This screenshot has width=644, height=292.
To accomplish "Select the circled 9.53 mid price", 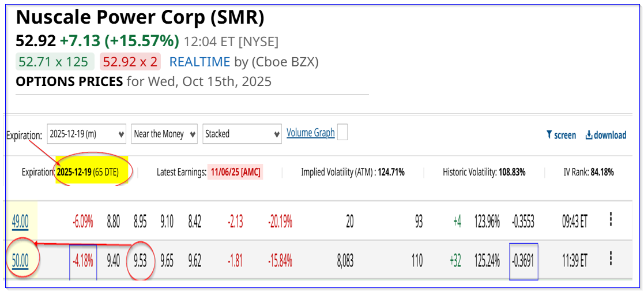I will (140, 261).
